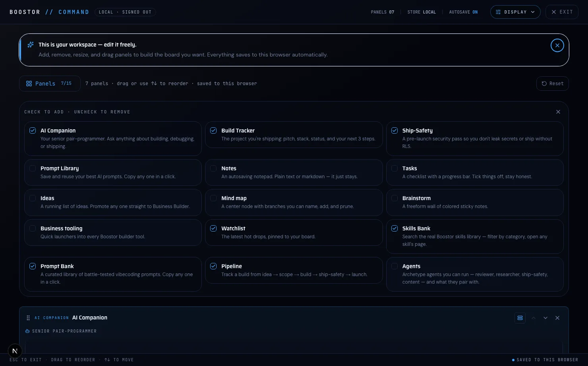588x366 pixels.
Task: Check the Ideas panel
Action: click(33, 198)
